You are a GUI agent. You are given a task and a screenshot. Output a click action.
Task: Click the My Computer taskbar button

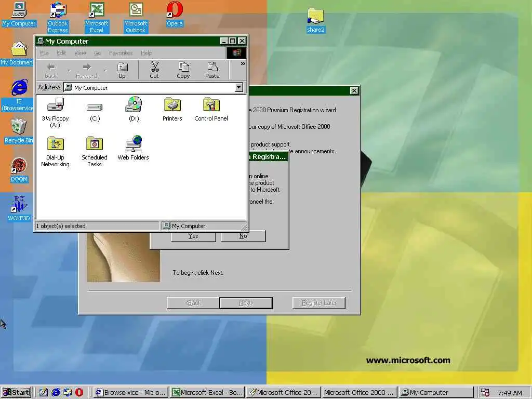[436, 393]
